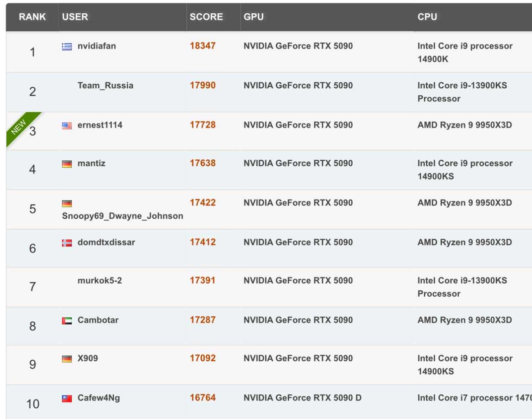Click Intel Core i7 CPU in Cafew4Ng's row
This screenshot has height=419, width=532.
[475, 398]
